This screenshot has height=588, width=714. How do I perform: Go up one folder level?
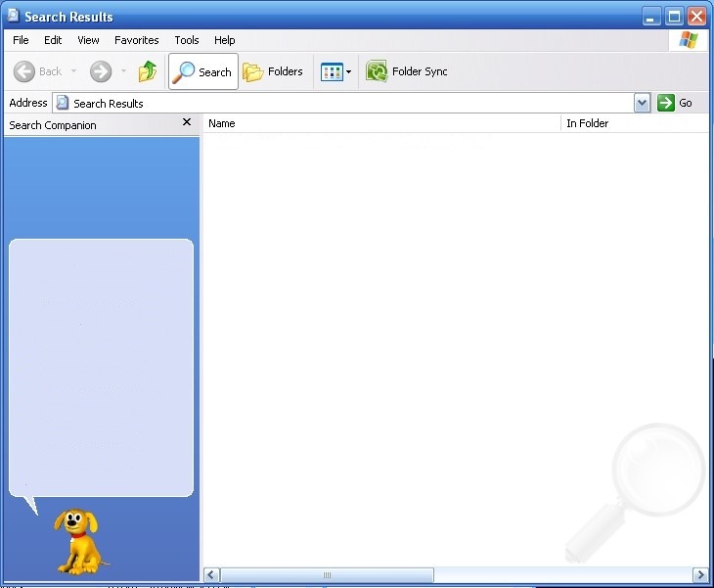tap(148, 71)
